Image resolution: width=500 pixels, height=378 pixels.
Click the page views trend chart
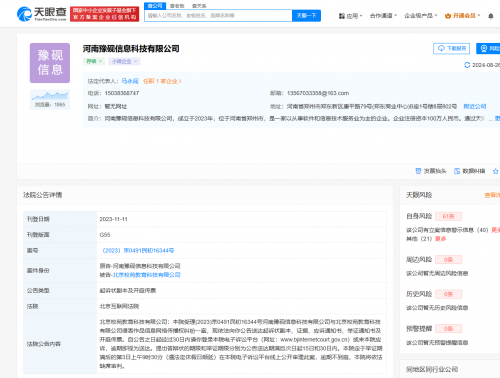click(x=50, y=99)
